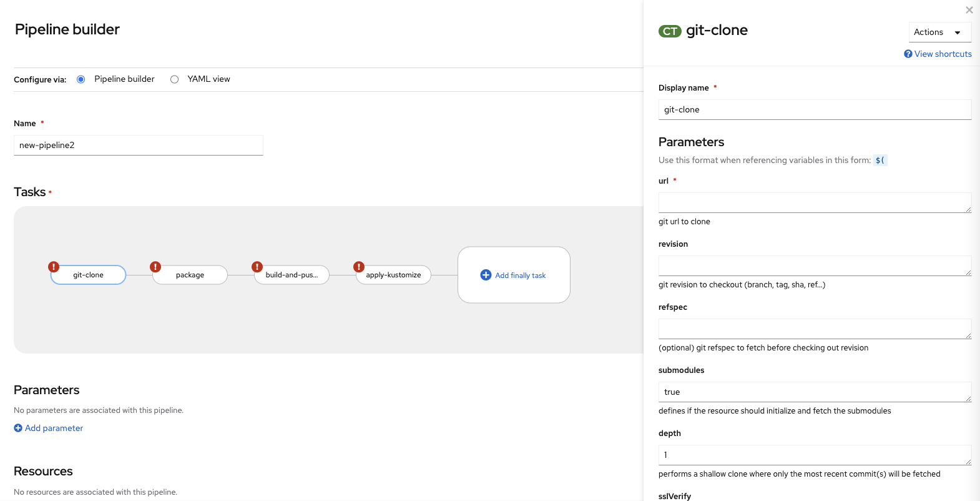Image resolution: width=980 pixels, height=501 pixels.
Task: Switch to YAML view radio option
Action: [x=174, y=79]
